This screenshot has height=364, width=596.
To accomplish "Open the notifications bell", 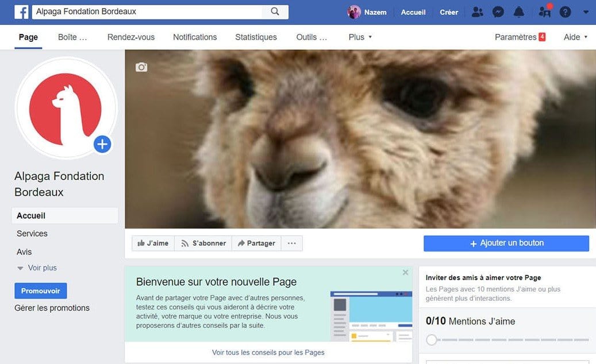I will tap(519, 11).
